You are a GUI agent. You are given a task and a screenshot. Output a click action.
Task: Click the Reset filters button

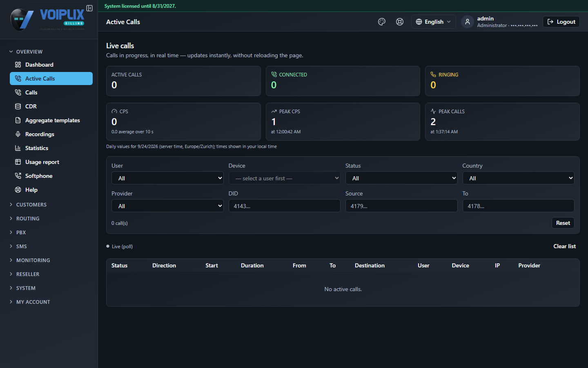[563, 223]
